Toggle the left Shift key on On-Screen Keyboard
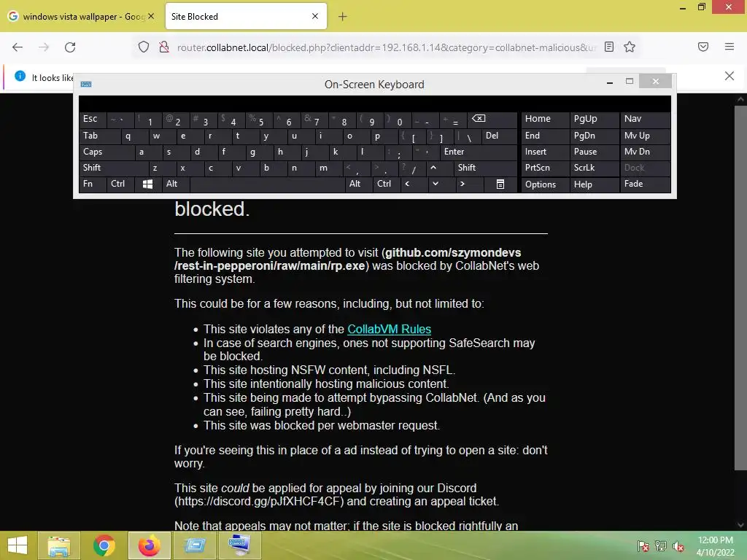 tap(113, 168)
